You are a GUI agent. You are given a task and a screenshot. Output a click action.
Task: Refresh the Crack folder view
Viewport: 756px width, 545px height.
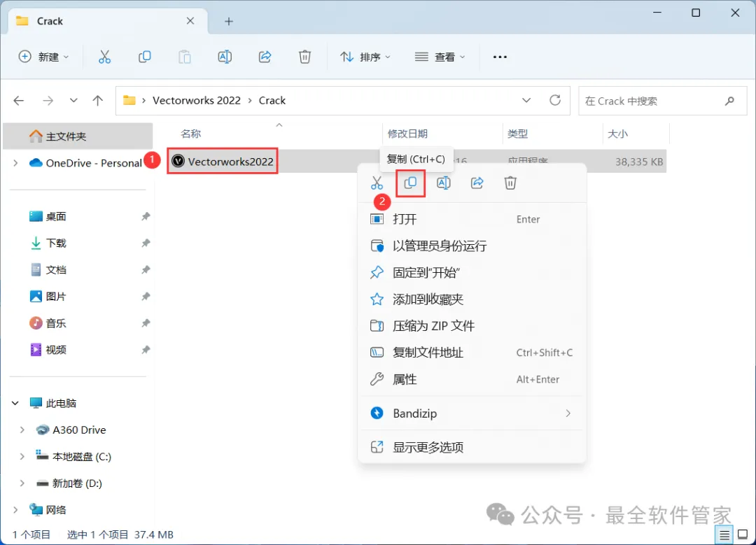click(555, 100)
